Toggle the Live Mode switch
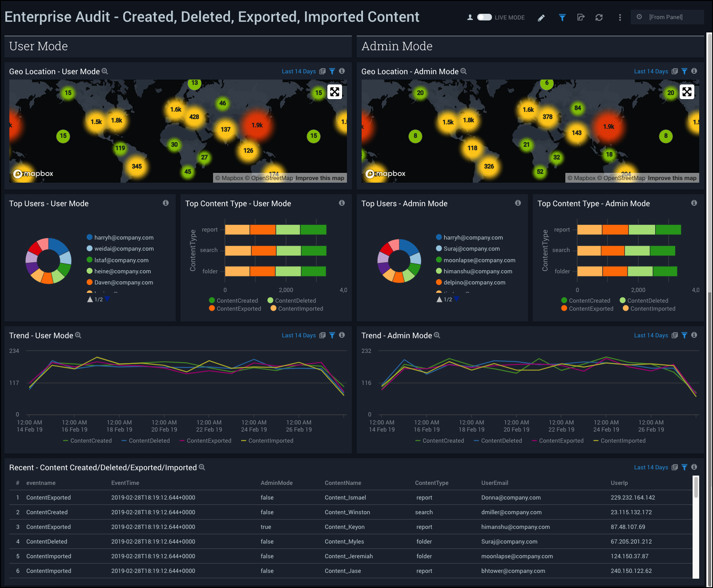 tap(484, 17)
